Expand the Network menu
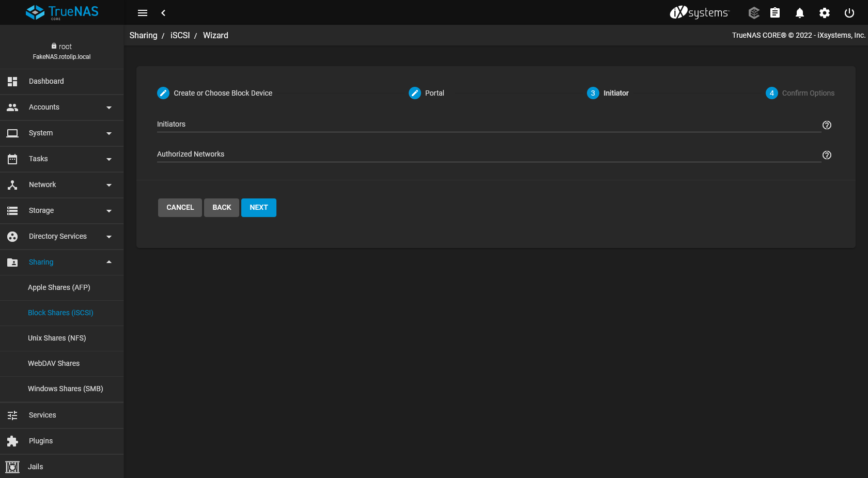The image size is (868, 478). click(x=62, y=185)
